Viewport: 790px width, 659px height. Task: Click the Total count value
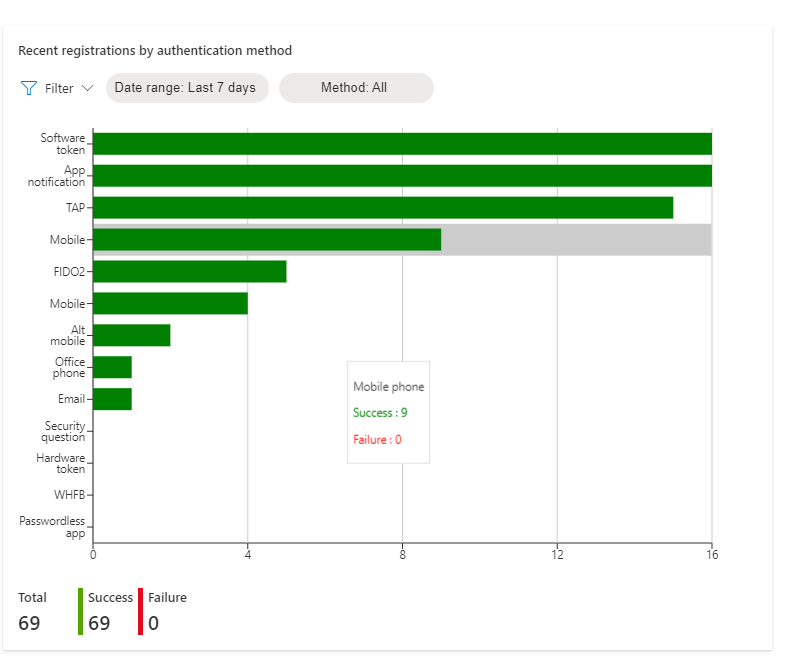click(29, 623)
